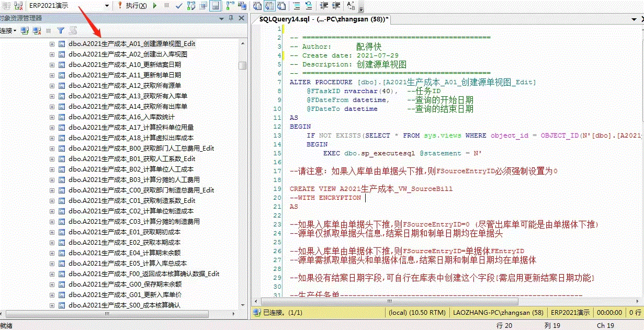Select dbo.A2021生产成本_A18_计算虚拟出库成本 procedure
The width and height of the screenshot is (644, 330).
[131, 138]
